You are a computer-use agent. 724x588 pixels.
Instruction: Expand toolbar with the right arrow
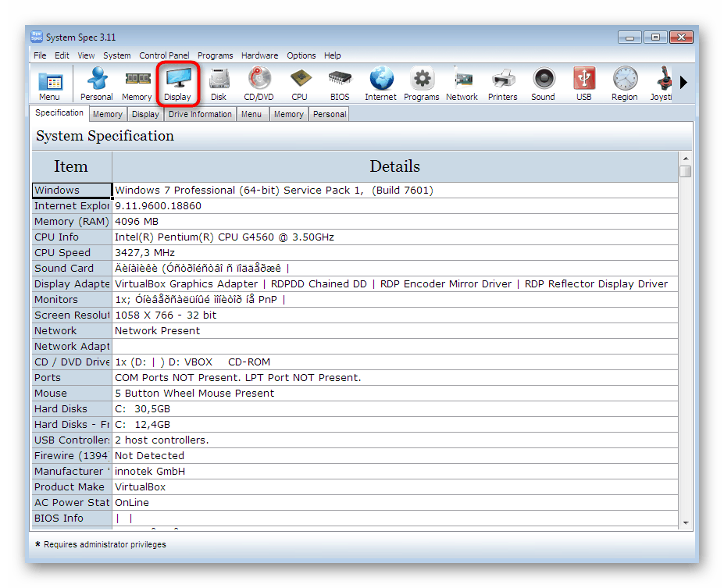pos(684,83)
